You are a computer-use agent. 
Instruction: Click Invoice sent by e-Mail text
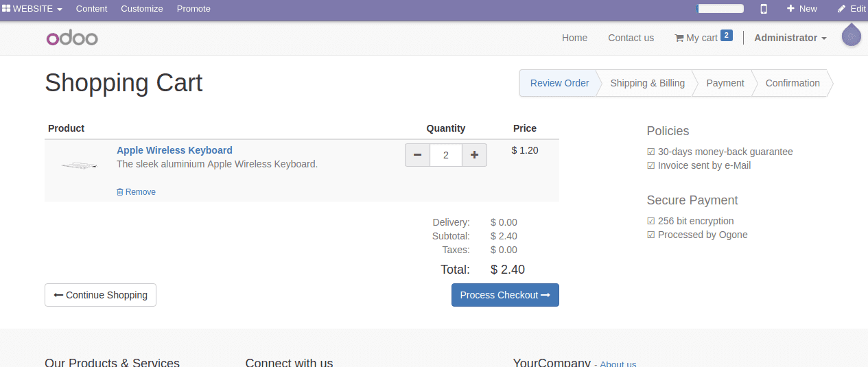coord(704,165)
